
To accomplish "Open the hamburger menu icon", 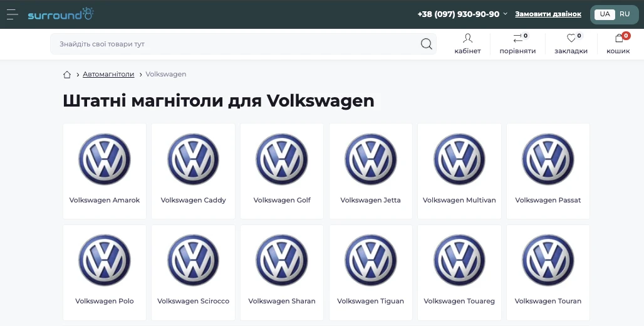I will [13, 14].
